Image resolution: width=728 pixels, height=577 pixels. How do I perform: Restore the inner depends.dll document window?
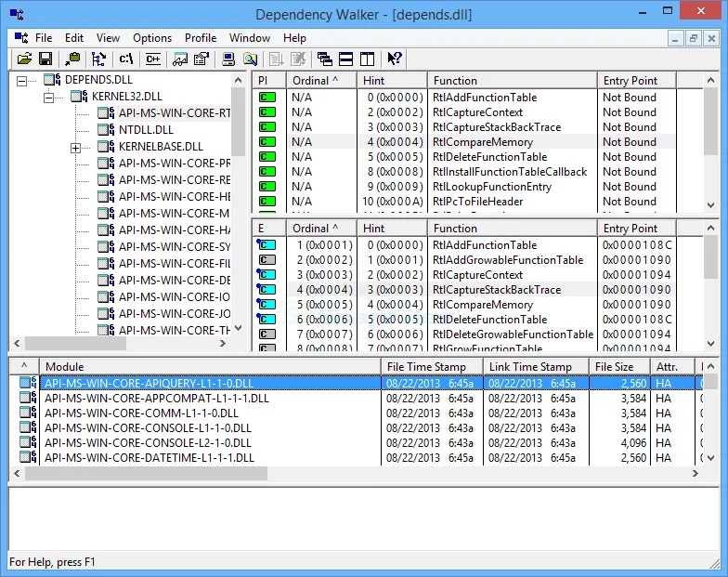point(693,38)
